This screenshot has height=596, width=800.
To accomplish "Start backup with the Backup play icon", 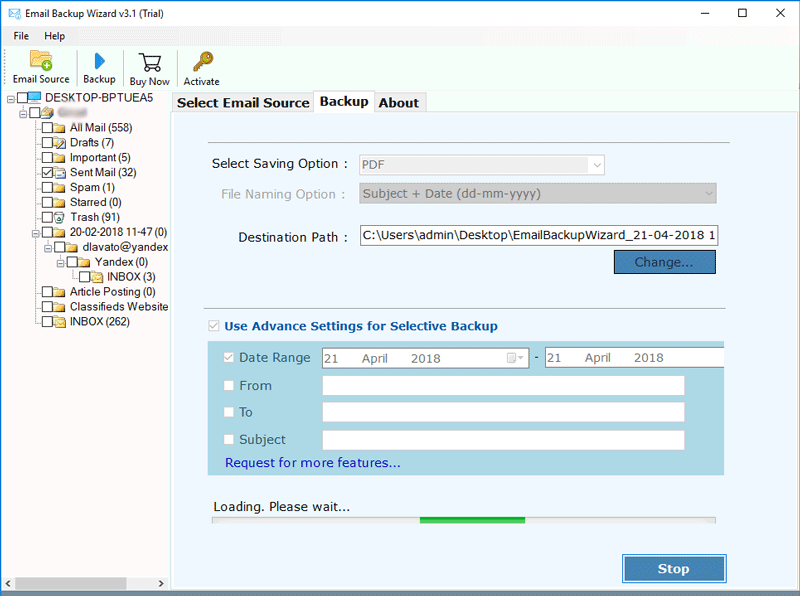I will [x=99, y=61].
